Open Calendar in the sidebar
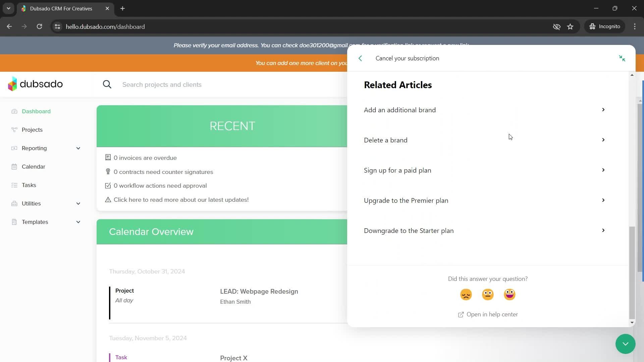This screenshot has height=362, width=644. tap(34, 167)
